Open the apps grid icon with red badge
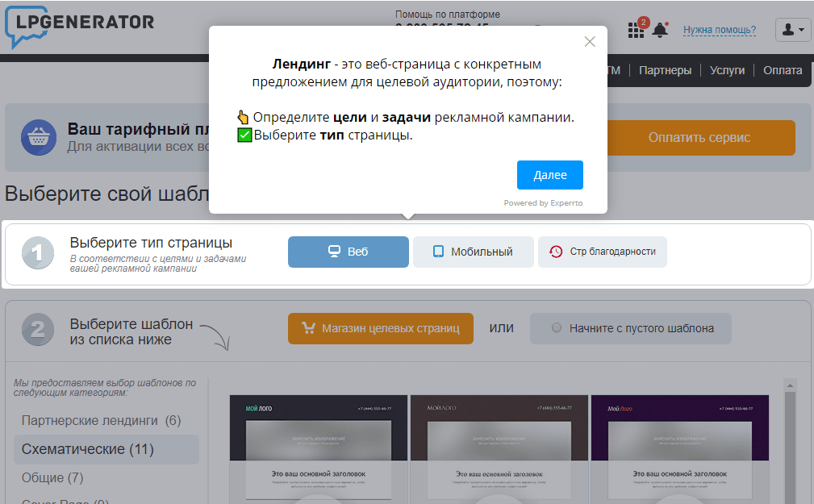814x504 pixels. click(635, 30)
